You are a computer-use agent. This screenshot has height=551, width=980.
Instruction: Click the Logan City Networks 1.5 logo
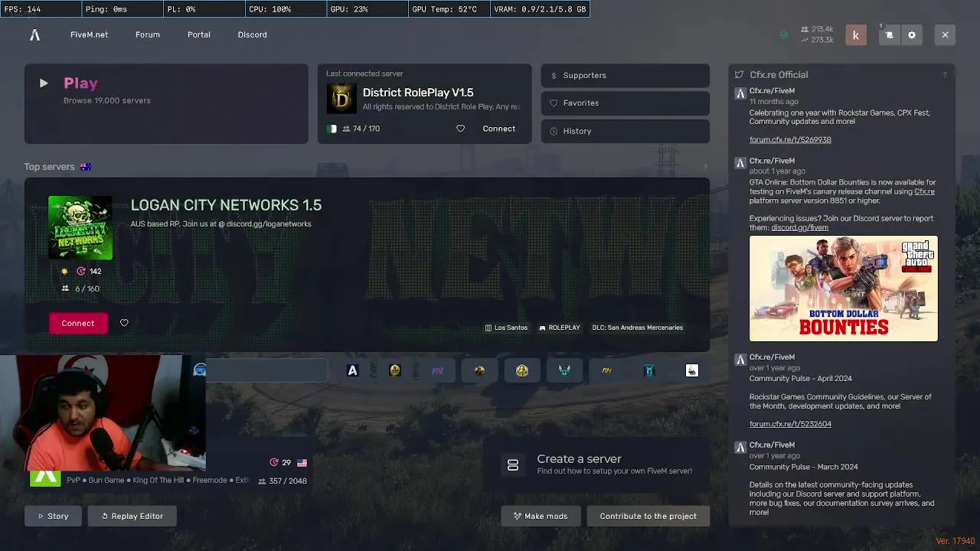(80, 228)
